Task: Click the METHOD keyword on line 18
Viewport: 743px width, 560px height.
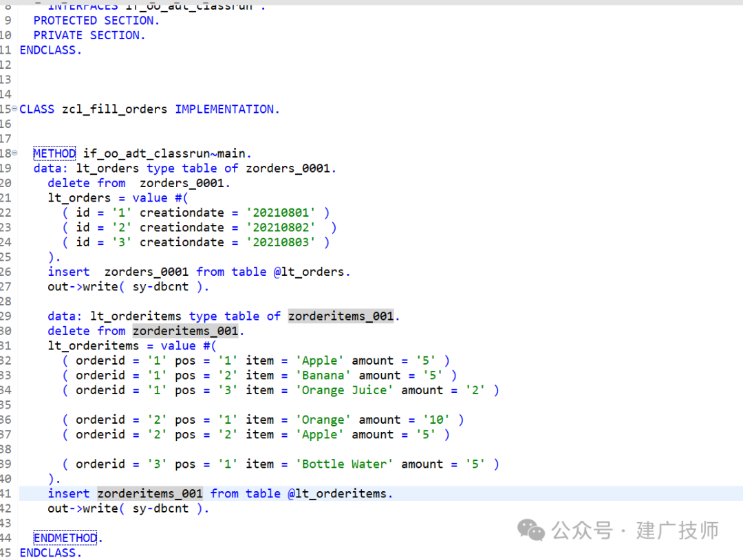Action: click(54, 153)
